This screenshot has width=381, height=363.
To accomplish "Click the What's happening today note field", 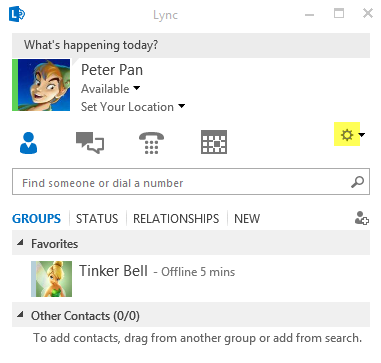I will pyautogui.click(x=191, y=45).
